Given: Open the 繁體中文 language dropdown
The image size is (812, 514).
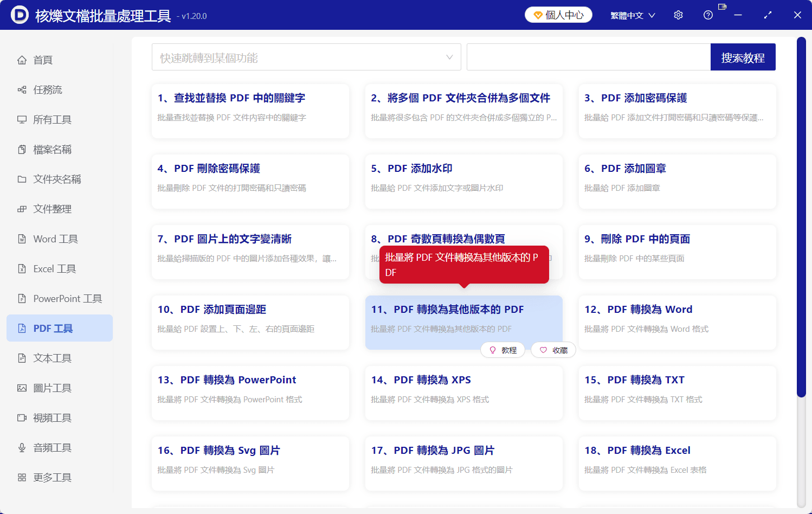Looking at the screenshot, I should 632,15.
